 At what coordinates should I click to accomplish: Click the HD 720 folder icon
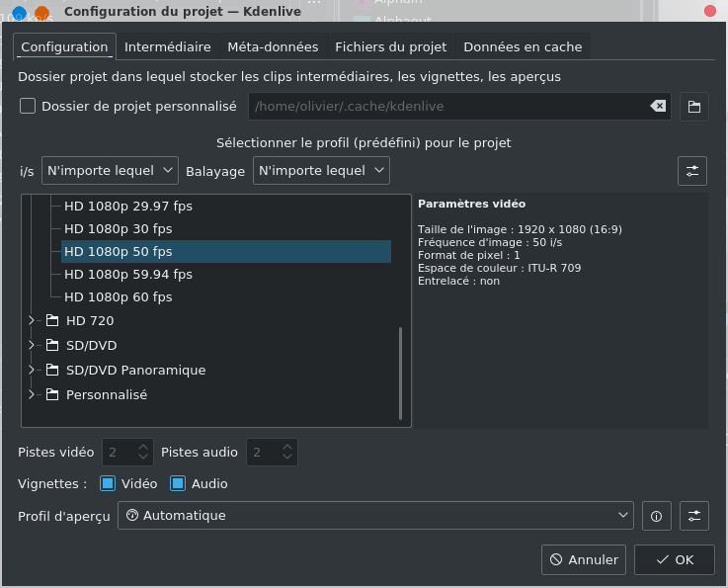pos(52,320)
